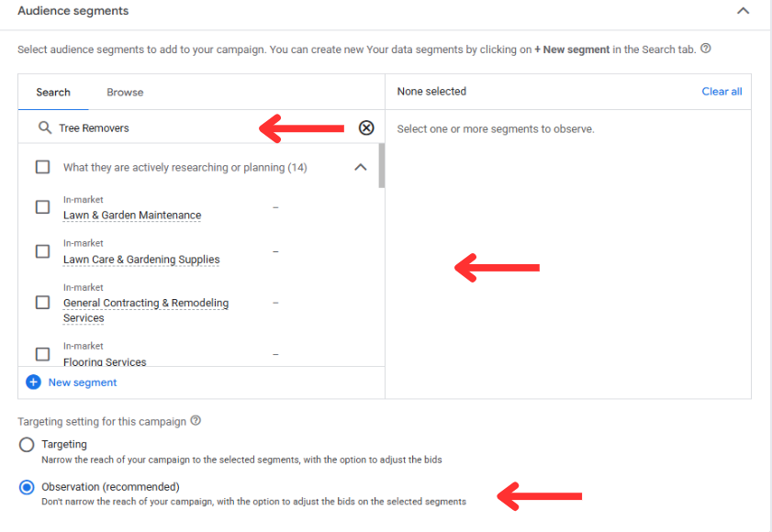The width and height of the screenshot is (772, 532).
Task: Click the New segment plus icon
Action: tap(33, 382)
